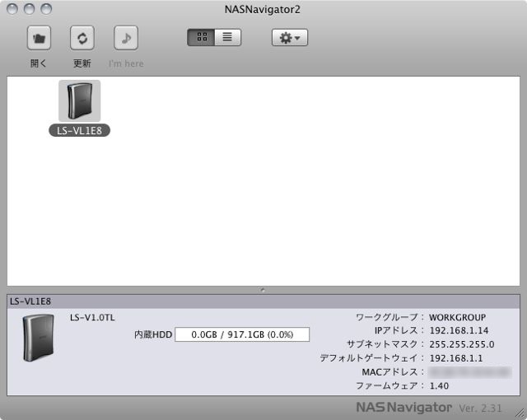Screen dimensions: 527x420
Task: Click the default gateway 192.168.1.1
Action: (x=455, y=358)
